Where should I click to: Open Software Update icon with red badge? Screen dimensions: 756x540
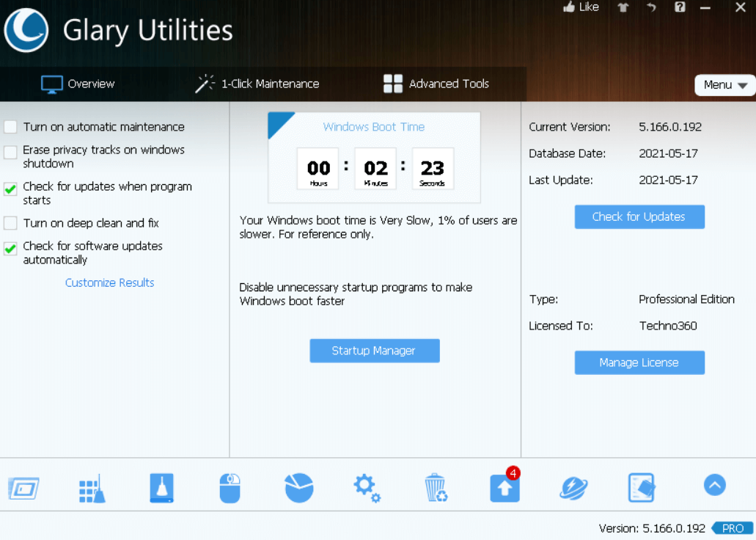click(504, 488)
